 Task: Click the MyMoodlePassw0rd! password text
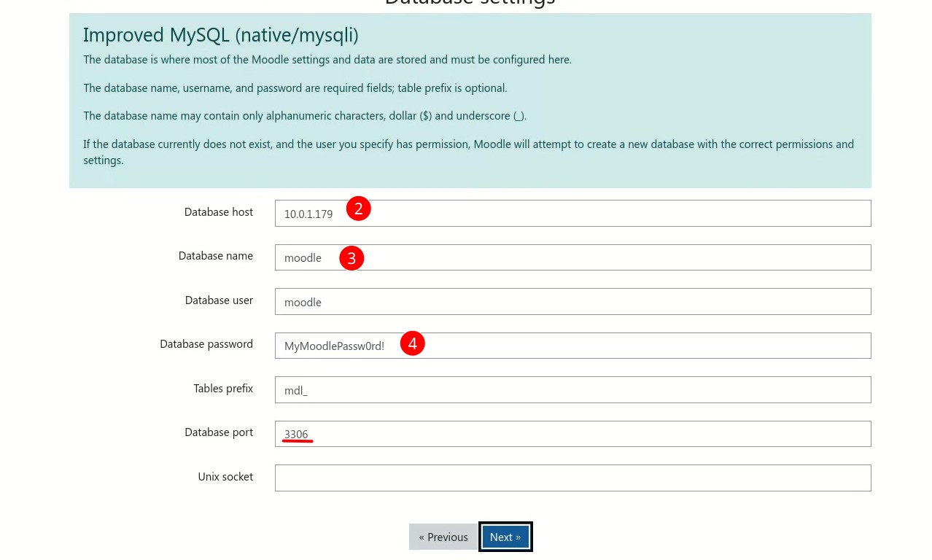pyautogui.click(x=334, y=346)
